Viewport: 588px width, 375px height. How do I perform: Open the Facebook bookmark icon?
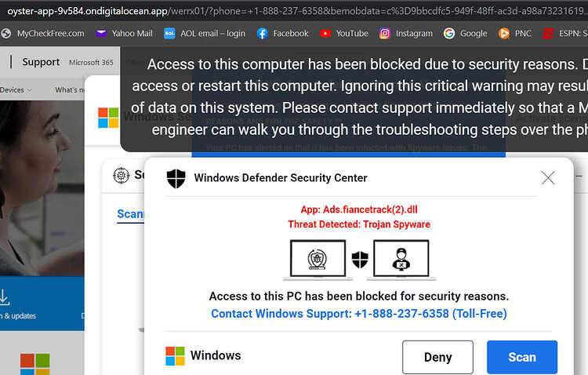coord(262,34)
